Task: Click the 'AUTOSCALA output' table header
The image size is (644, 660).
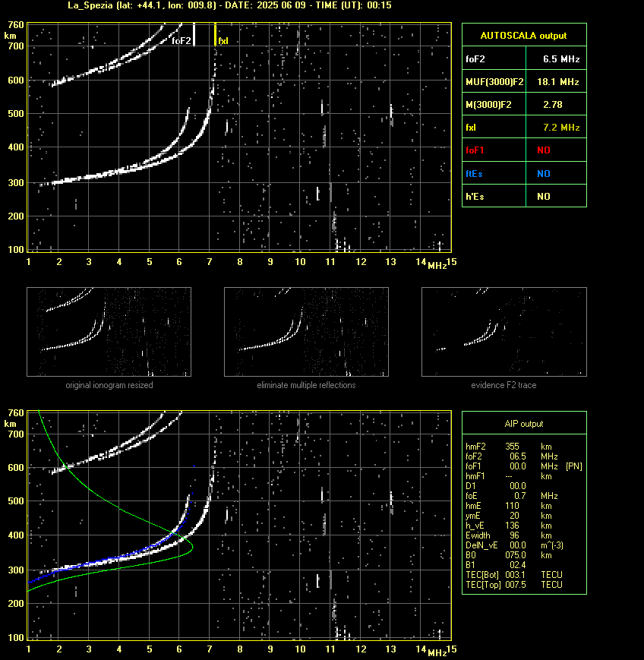Action: pyautogui.click(x=523, y=36)
